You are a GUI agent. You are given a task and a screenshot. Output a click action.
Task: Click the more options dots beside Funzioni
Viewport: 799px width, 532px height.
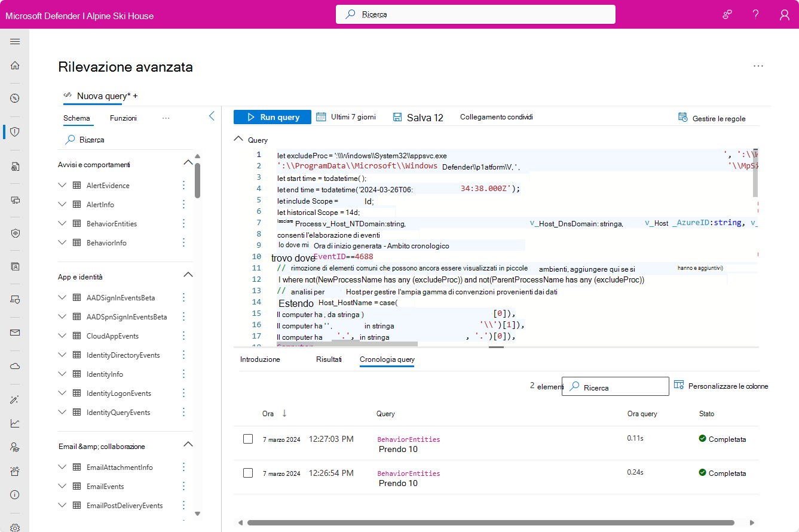click(166, 118)
